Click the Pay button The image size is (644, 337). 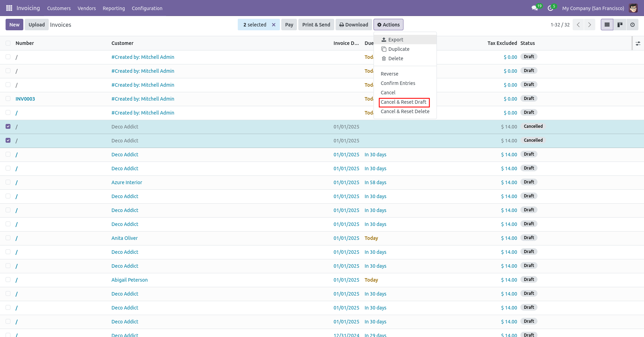(289, 25)
